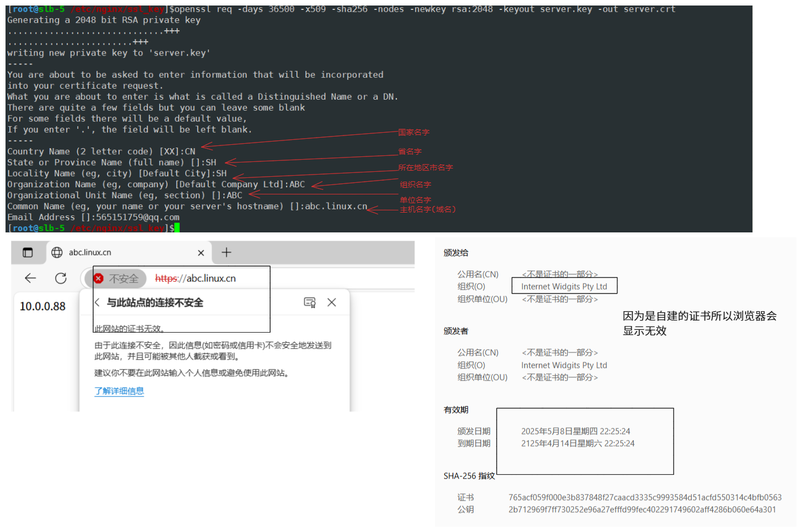Click the Common Name line with abc.linux.cn
Viewport: 802px width, 532px height.
pyautogui.click(x=187, y=206)
